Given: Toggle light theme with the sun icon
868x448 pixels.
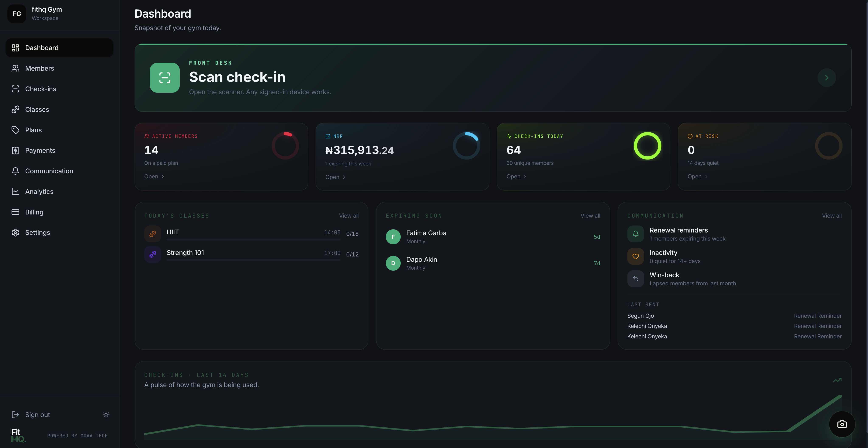Looking at the screenshot, I should (106, 415).
